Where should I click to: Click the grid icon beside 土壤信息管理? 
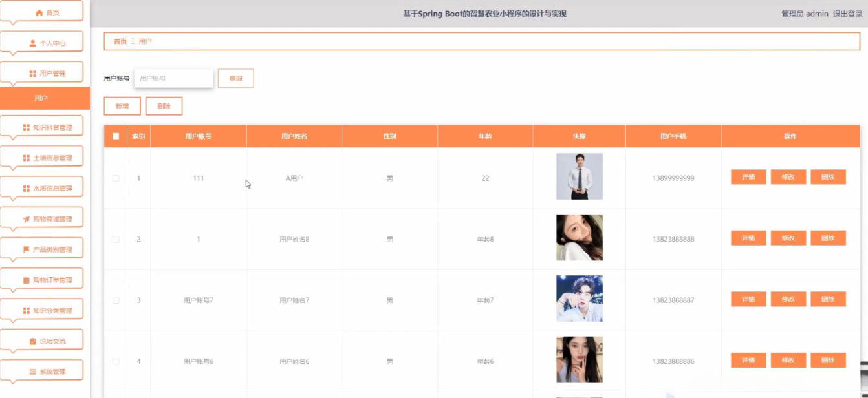[x=27, y=158]
